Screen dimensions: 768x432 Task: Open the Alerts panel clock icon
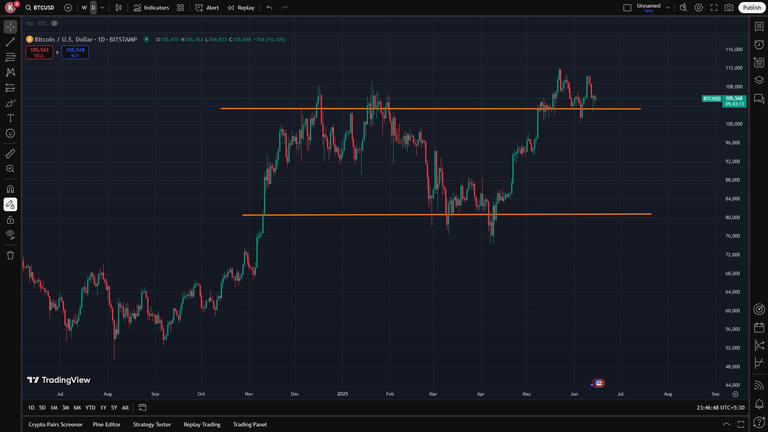coord(759,45)
